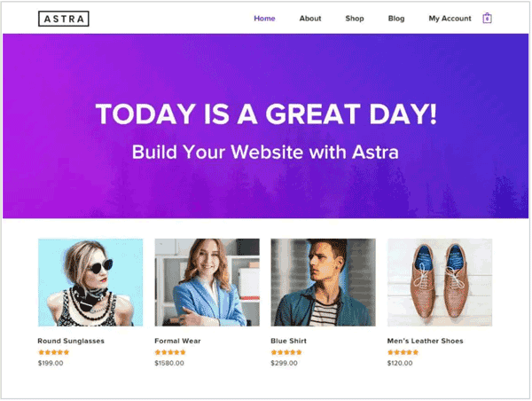Image resolution: width=532 pixels, height=401 pixels.
Task: Click star rating under Formal Wear
Action: [170, 353]
